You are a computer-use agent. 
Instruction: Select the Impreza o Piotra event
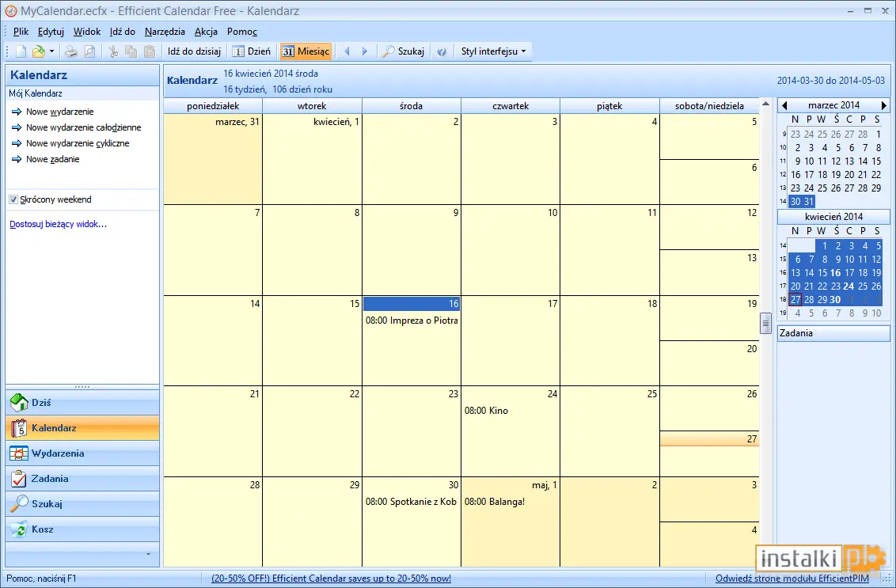pos(412,321)
